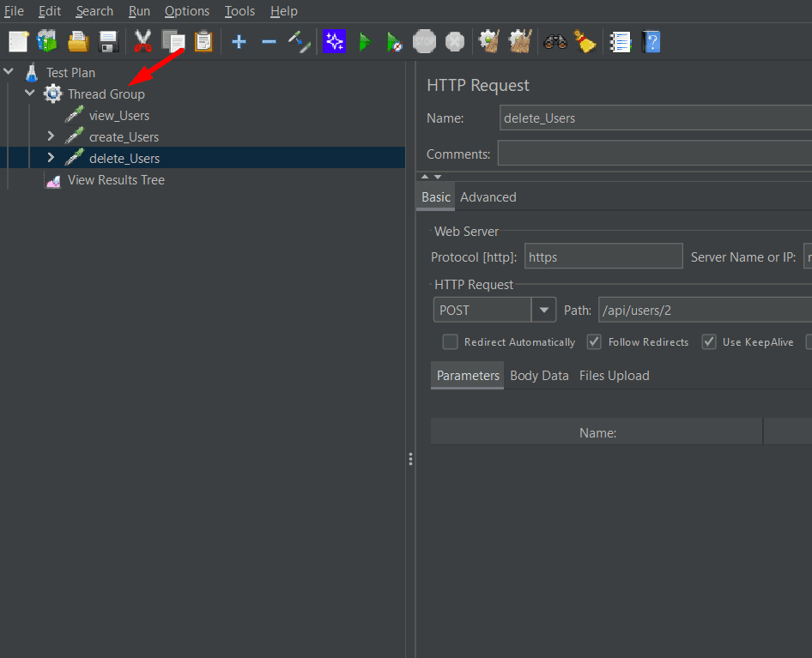Click the Cut scissors icon
The height and width of the screenshot is (658, 812).
tap(142, 41)
